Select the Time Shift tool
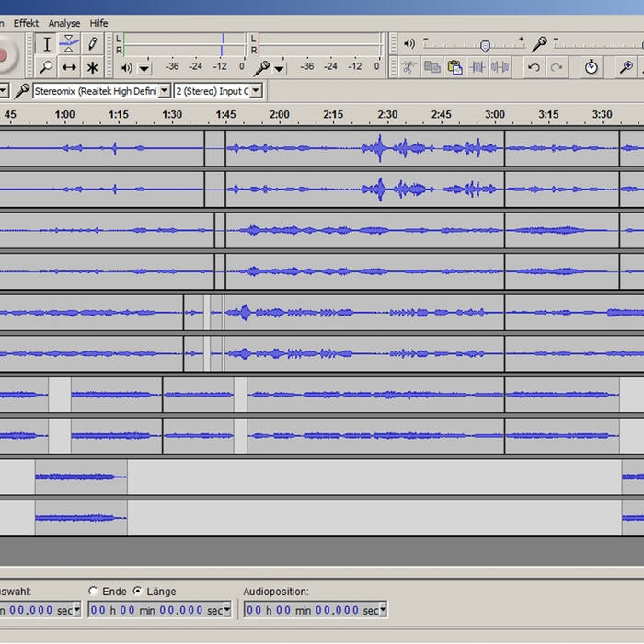Image resolution: width=644 pixels, height=644 pixels. coord(69,67)
